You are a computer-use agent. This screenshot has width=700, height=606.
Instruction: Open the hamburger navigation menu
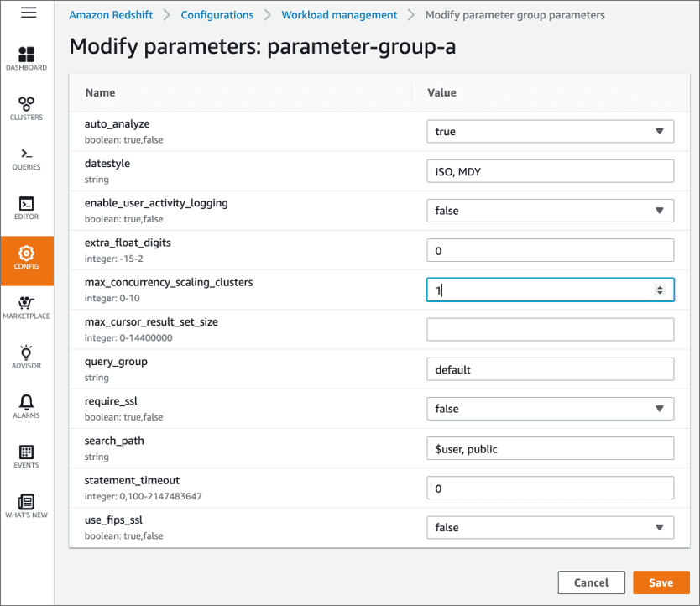(x=29, y=13)
